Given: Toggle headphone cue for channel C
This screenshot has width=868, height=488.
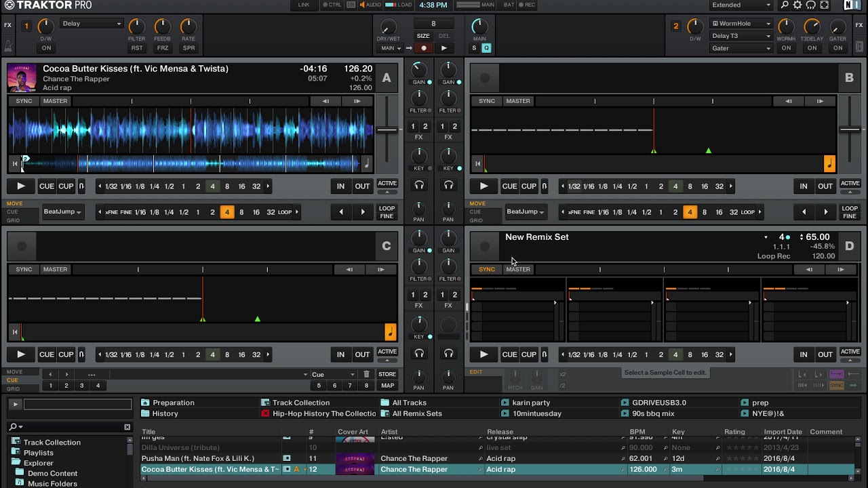Looking at the screenshot, I should click(x=419, y=353).
